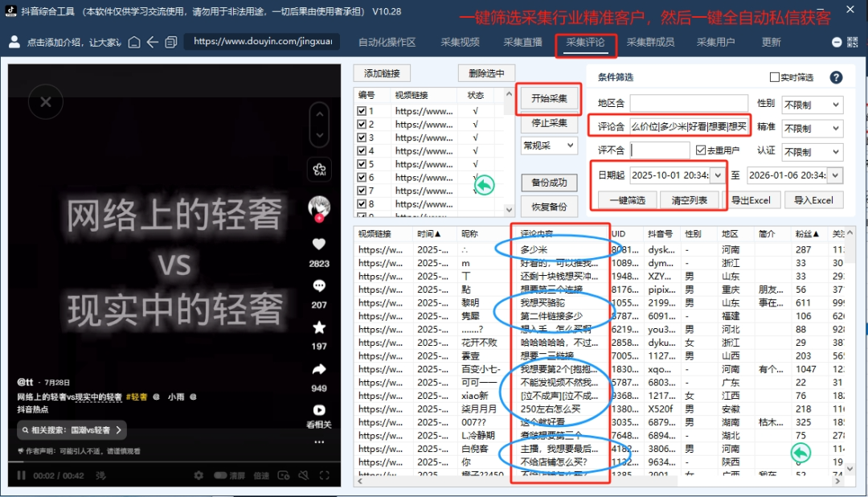Open player settings gear icon
Image resolution: width=868 pixels, height=497 pixels.
(199, 475)
